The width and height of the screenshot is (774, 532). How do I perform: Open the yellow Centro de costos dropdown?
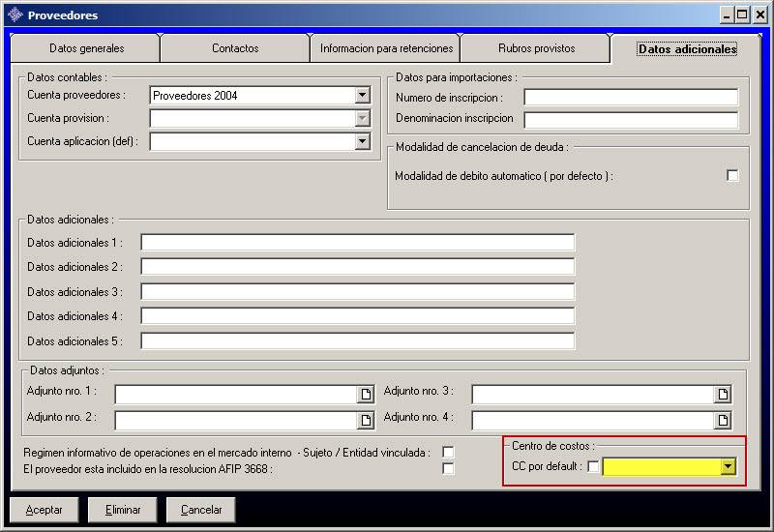click(728, 467)
